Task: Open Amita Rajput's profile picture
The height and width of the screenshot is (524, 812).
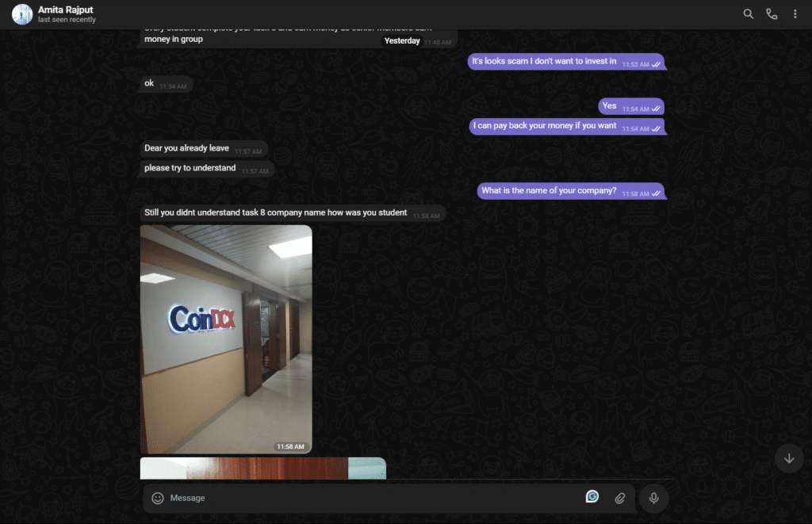Action: coord(22,14)
